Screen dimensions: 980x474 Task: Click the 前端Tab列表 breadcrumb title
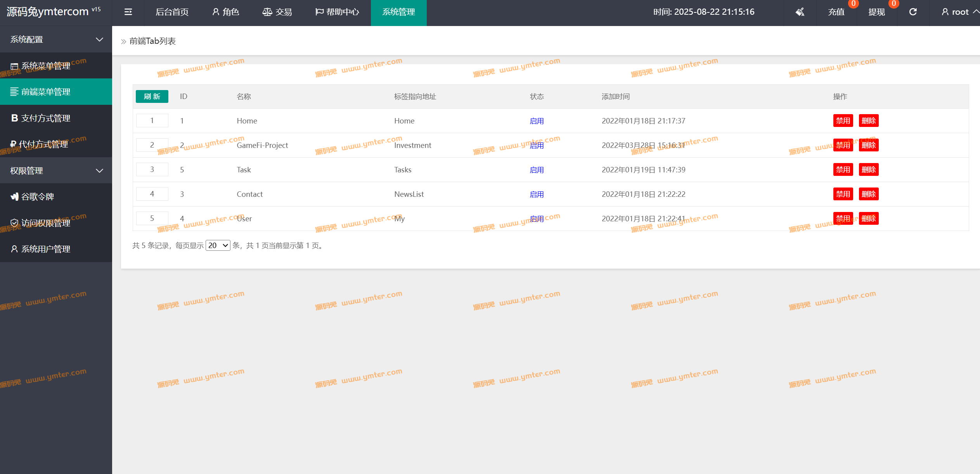point(152,41)
